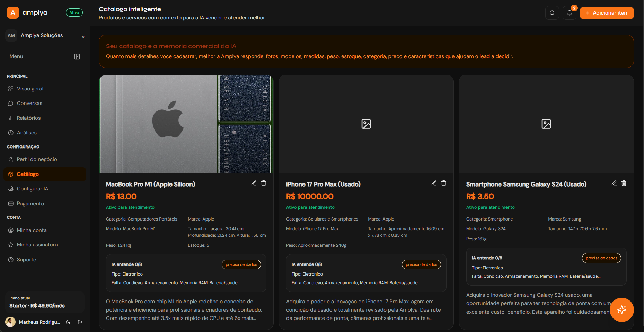The height and width of the screenshot is (332, 644).
Task: Click the price R$ 10000.00
Action: tap(310, 196)
